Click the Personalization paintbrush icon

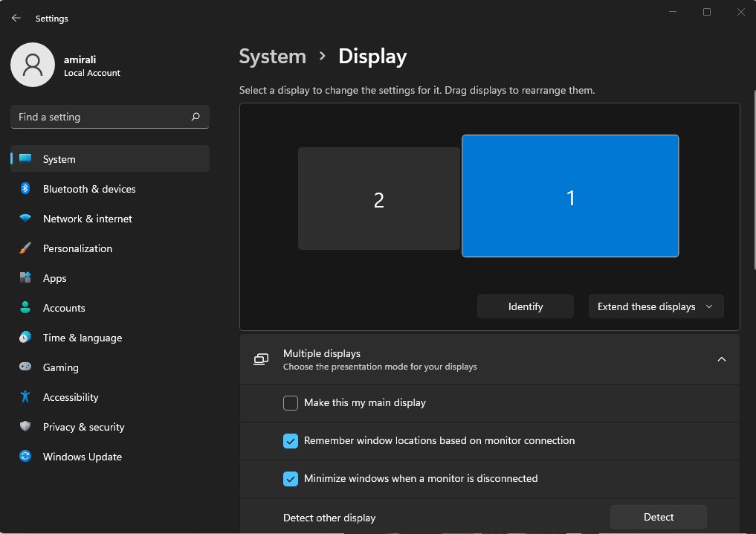[25, 248]
